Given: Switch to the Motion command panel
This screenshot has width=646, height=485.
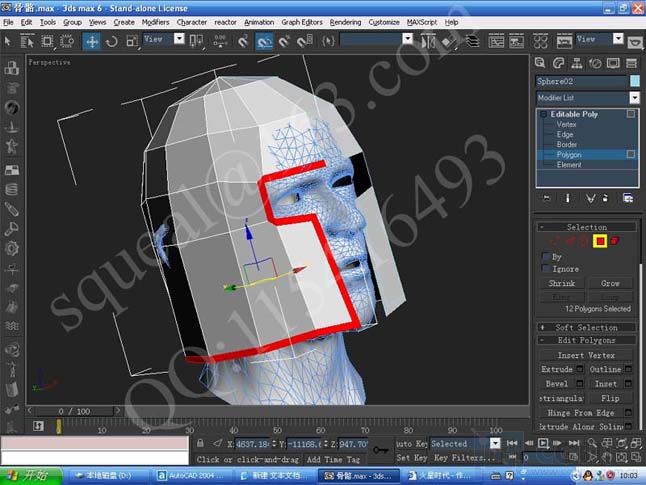Looking at the screenshot, I should pyautogui.click(x=595, y=63).
